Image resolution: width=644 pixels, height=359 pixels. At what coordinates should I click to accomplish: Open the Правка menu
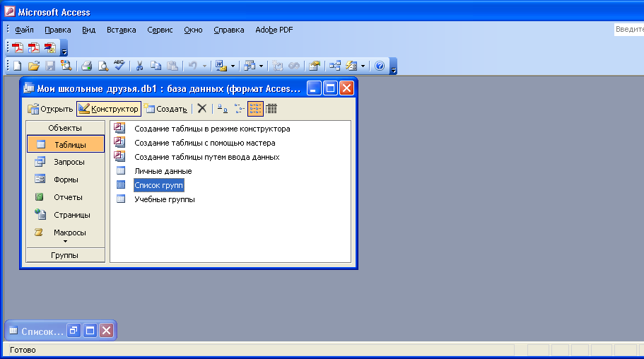(x=58, y=30)
